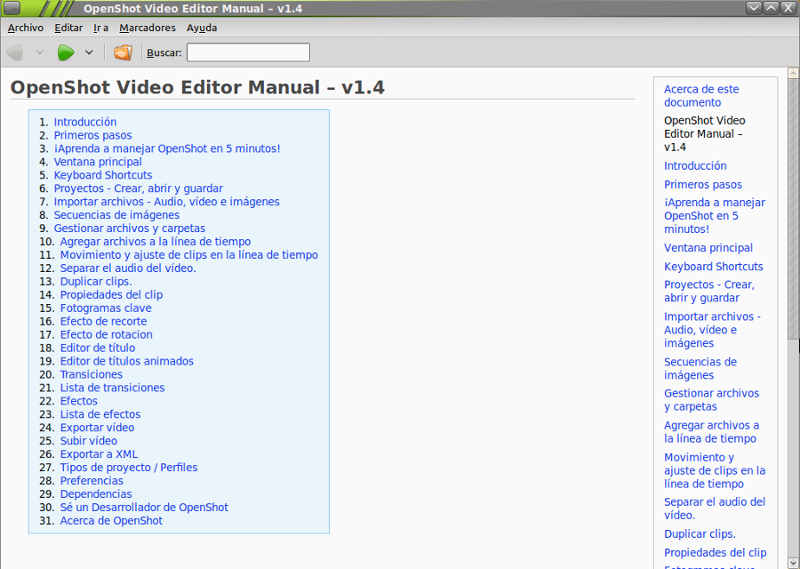Open Agregar archivos a la línea de tiempo sidebar link
The width and height of the screenshot is (800, 569).
click(712, 432)
